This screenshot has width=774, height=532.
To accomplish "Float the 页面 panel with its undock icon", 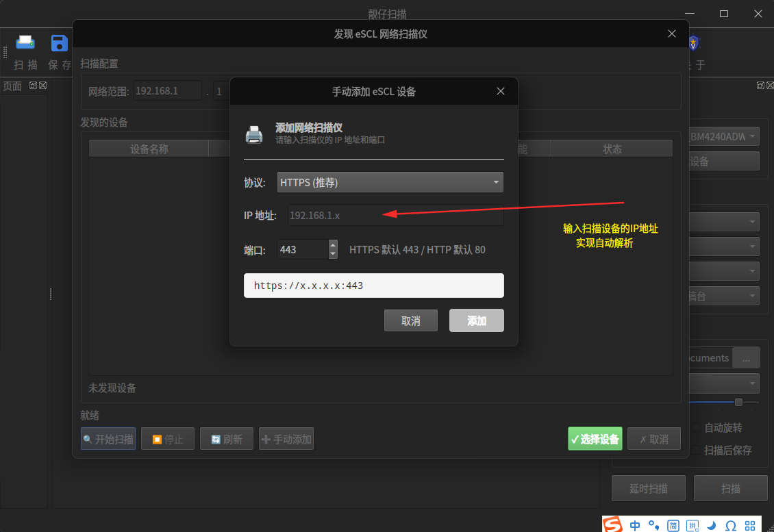I will (x=33, y=86).
